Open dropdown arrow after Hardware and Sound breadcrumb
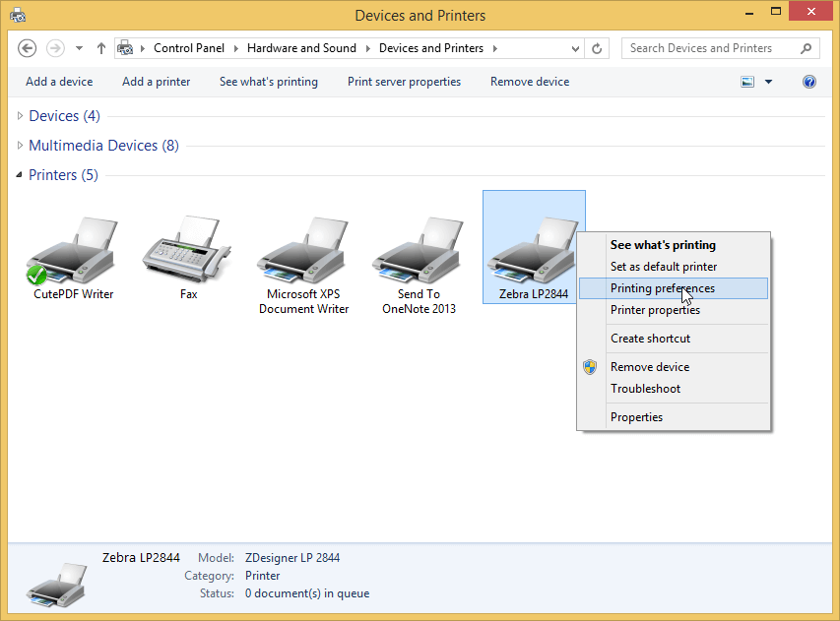The width and height of the screenshot is (840, 621). tap(368, 49)
